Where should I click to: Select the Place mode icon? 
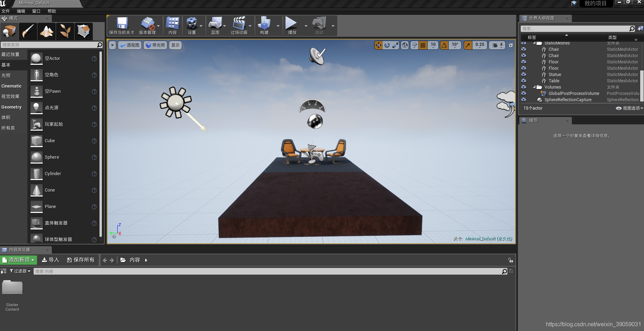point(9,32)
